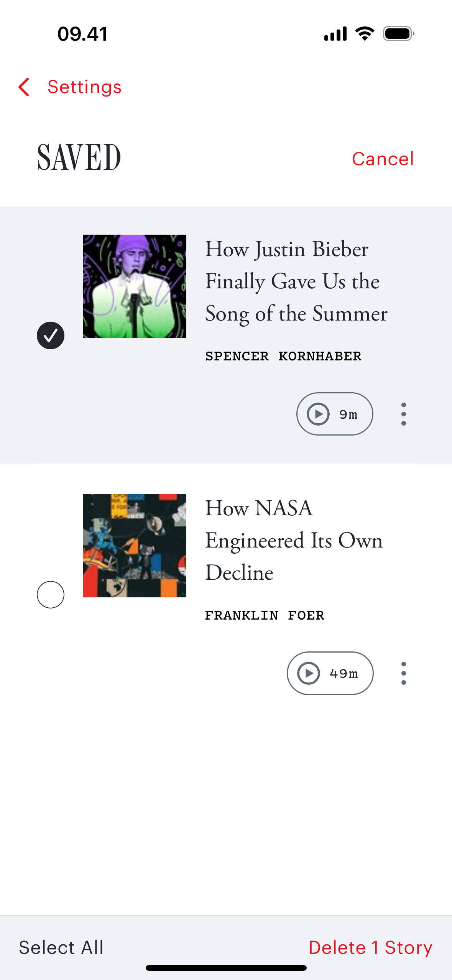Open the Justin Bieber Song of Summer headline
The width and height of the screenshot is (452, 980).
[x=296, y=281]
